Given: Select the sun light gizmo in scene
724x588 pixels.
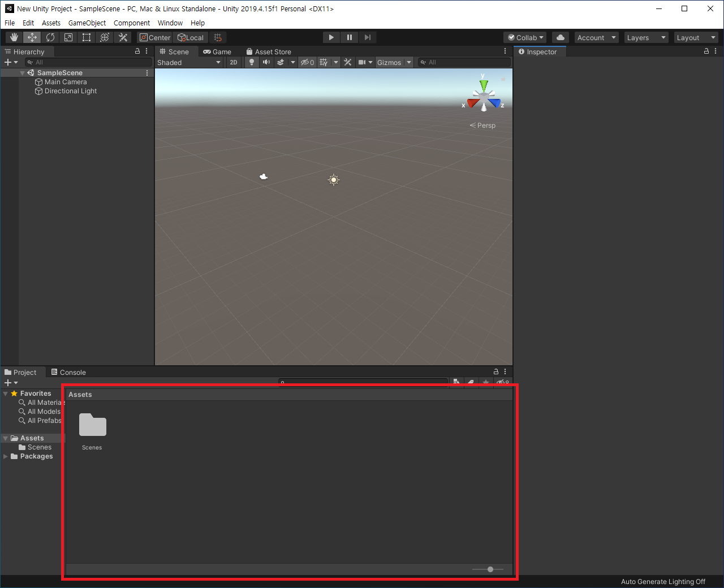Looking at the screenshot, I should point(334,180).
